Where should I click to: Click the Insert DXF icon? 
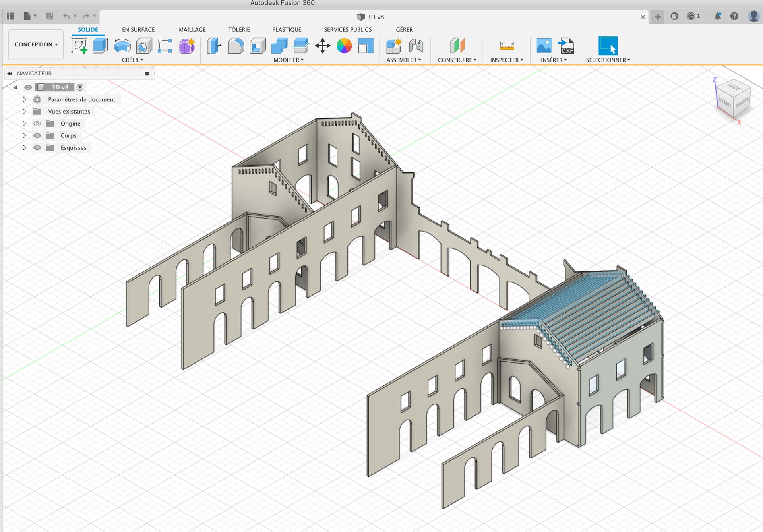coord(566,46)
